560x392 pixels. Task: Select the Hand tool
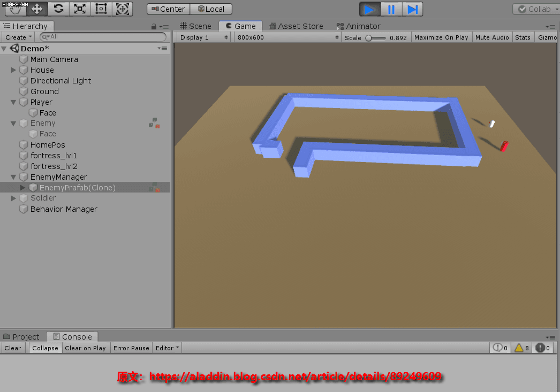16,9
